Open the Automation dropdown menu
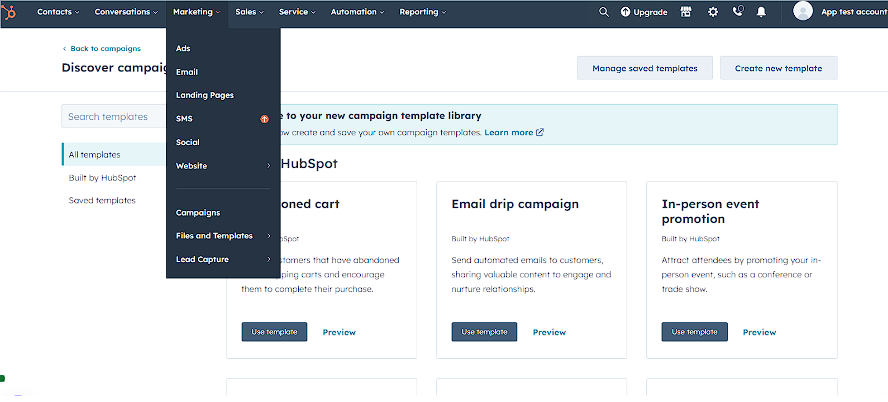 pos(357,12)
